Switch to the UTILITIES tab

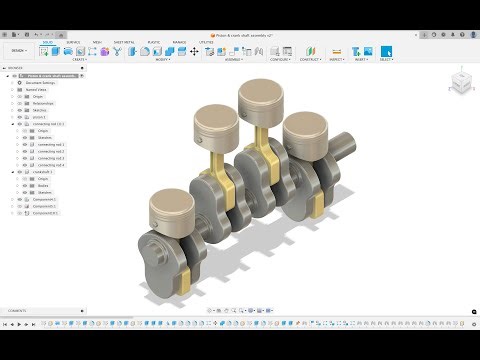coord(206,42)
